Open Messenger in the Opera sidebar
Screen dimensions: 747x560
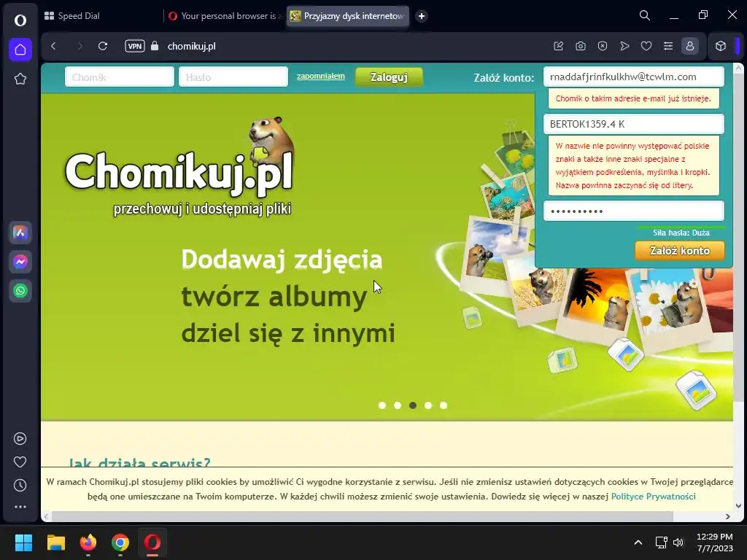pyautogui.click(x=20, y=262)
